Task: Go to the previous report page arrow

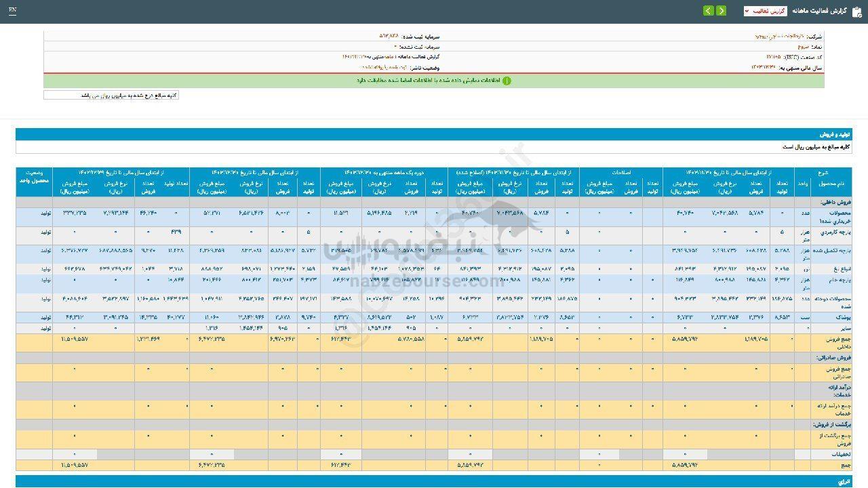Action: click(x=721, y=11)
